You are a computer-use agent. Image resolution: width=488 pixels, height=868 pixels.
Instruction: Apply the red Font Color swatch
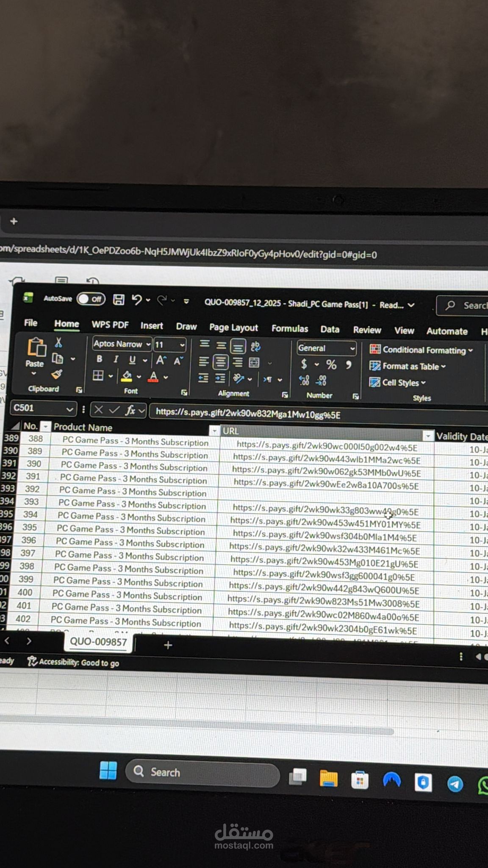click(153, 377)
